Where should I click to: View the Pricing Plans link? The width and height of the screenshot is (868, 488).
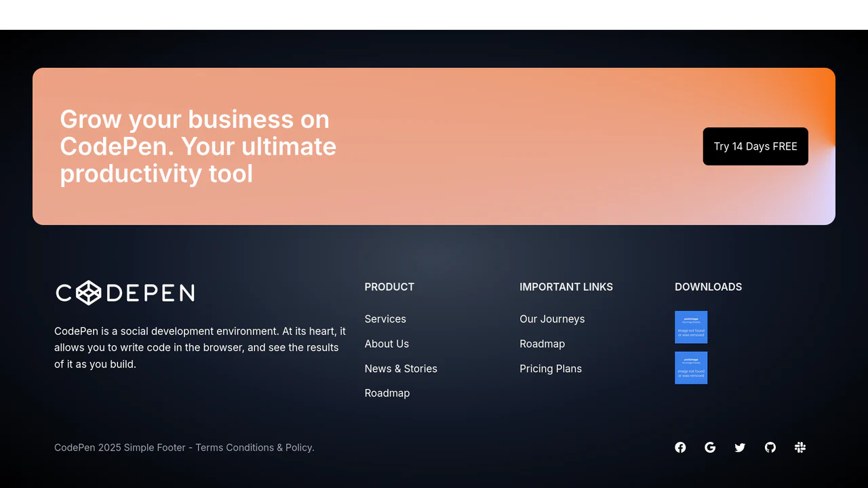551,369
